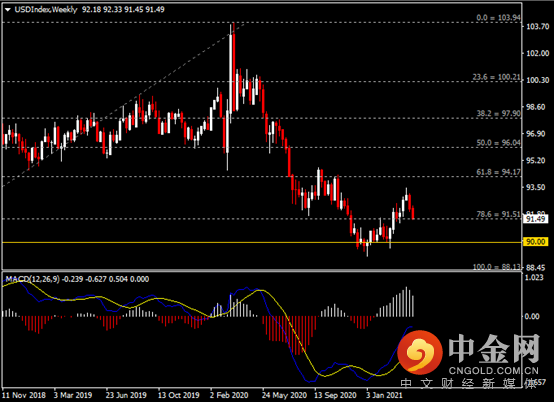Select the date label 13 Sep 2020
The image size is (554, 402).
pyautogui.click(x=335, y=395)
